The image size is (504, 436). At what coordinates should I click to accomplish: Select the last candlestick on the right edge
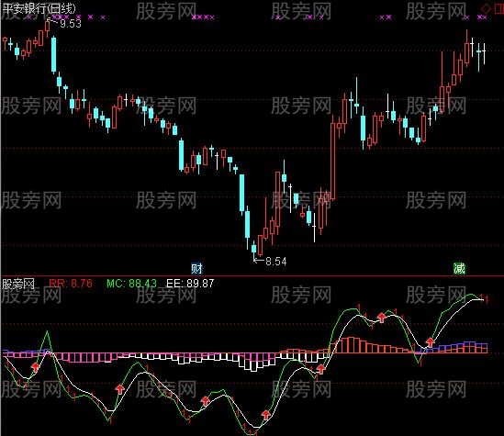(484, 52)
